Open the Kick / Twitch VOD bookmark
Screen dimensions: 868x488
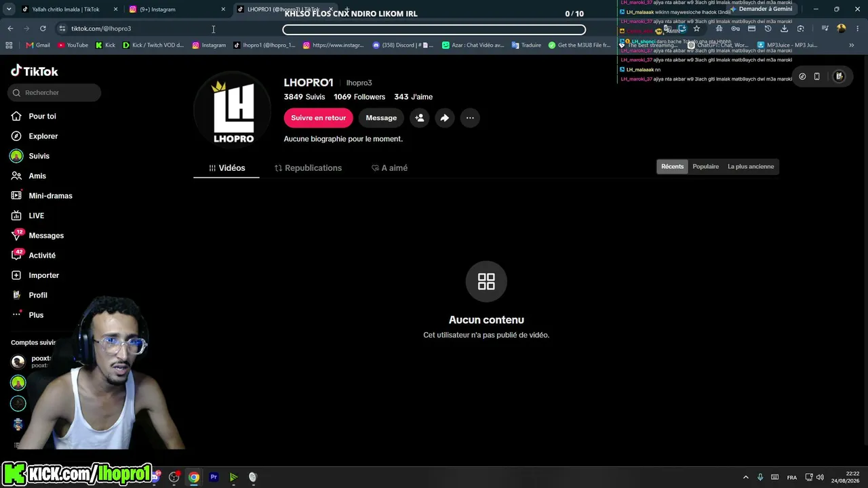[153, 45]
